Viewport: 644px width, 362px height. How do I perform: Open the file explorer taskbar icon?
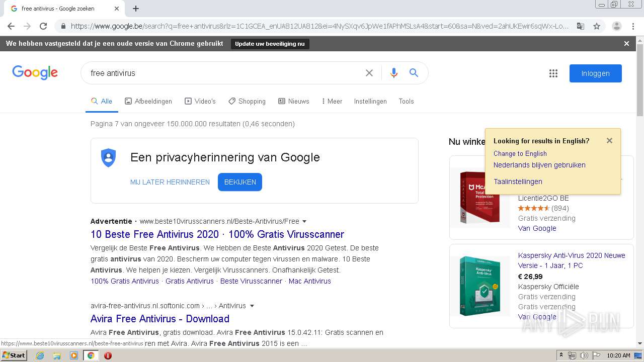tap(57, 355)
